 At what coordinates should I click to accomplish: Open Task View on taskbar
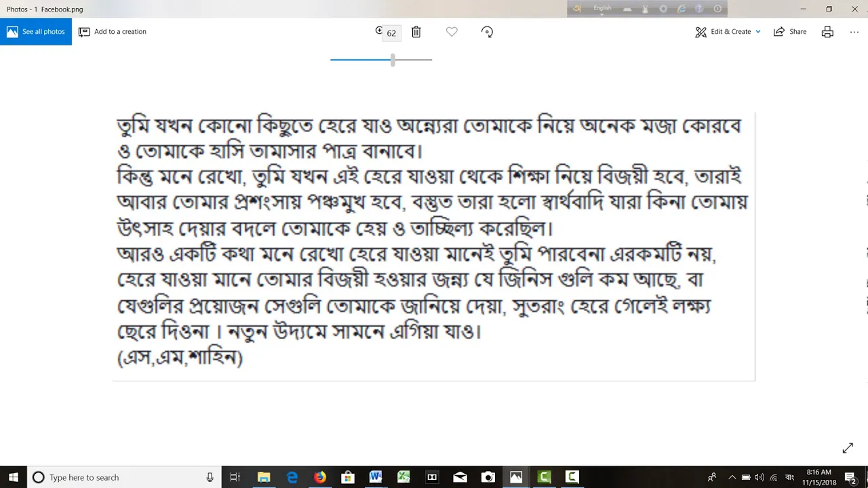(235, 477)
